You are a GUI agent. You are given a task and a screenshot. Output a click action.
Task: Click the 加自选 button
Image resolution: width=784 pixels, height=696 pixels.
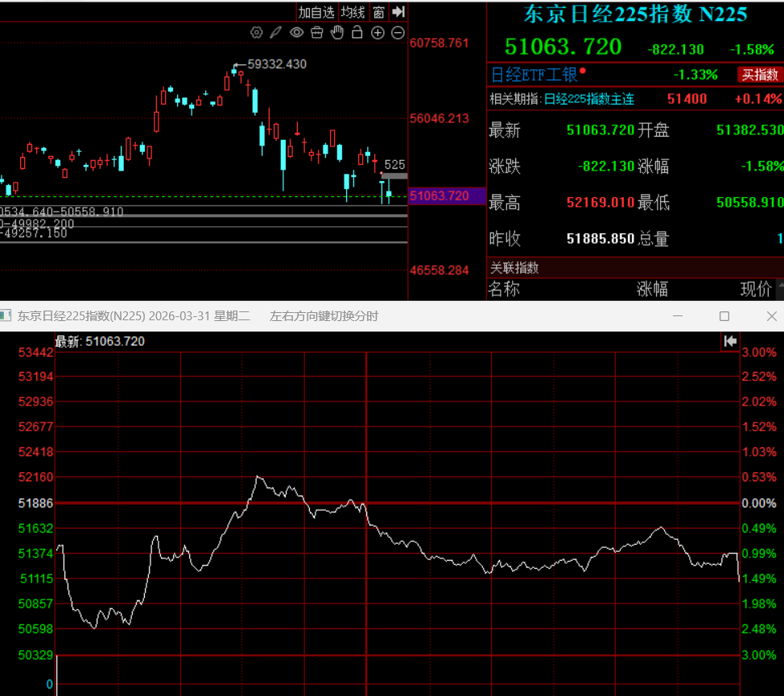tap(316, 12)
